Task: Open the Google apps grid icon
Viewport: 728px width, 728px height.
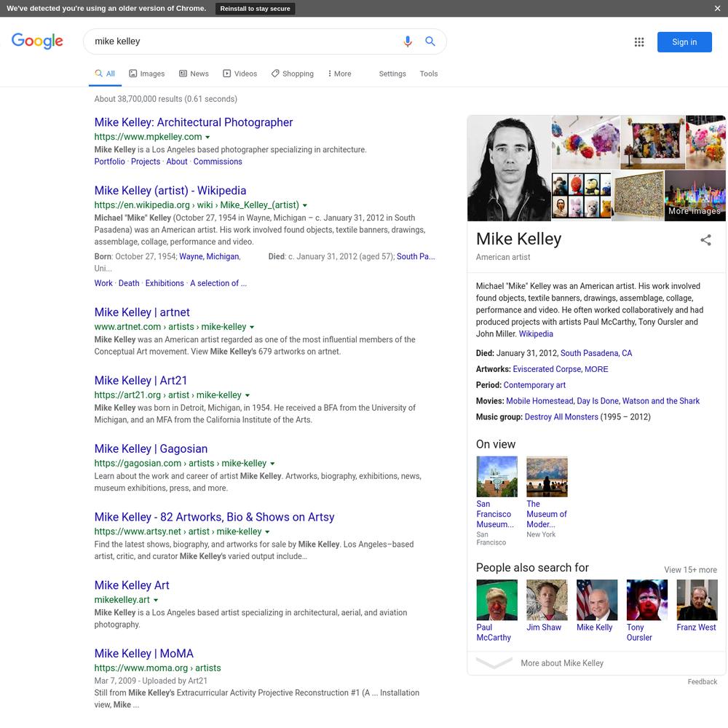Action: 639,42
